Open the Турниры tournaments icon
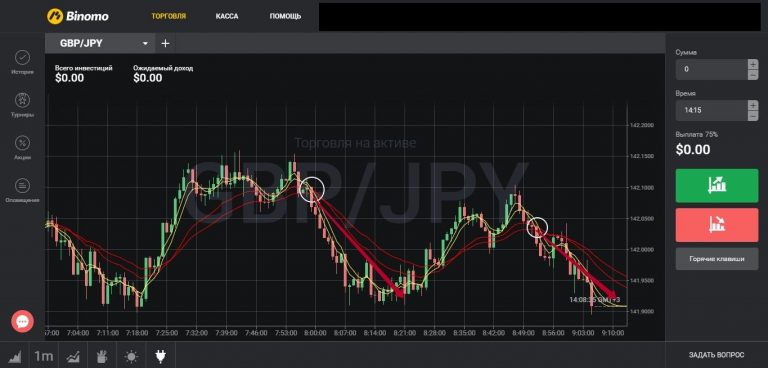 click(x=22, y=100)
